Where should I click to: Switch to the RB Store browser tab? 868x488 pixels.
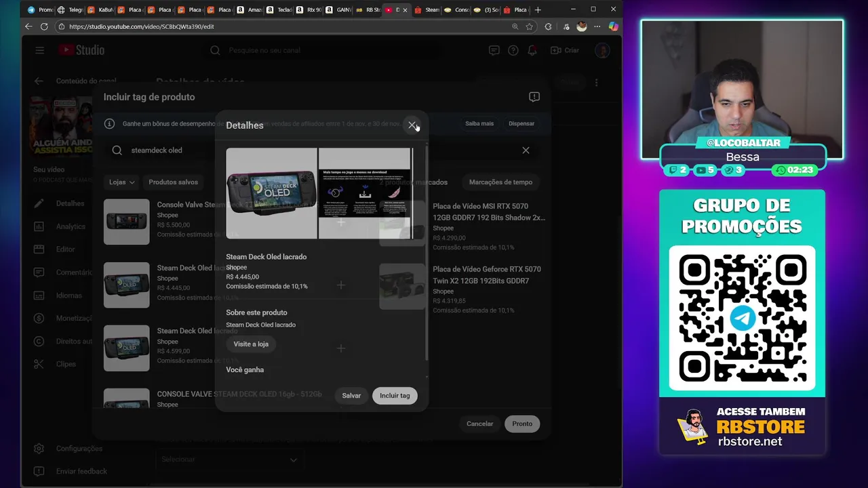coord(367,9)
